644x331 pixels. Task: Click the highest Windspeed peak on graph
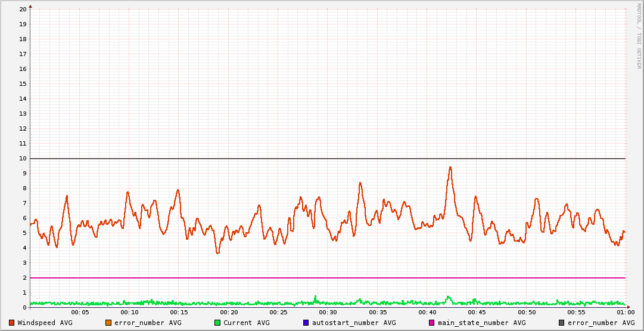coord(450,168)
